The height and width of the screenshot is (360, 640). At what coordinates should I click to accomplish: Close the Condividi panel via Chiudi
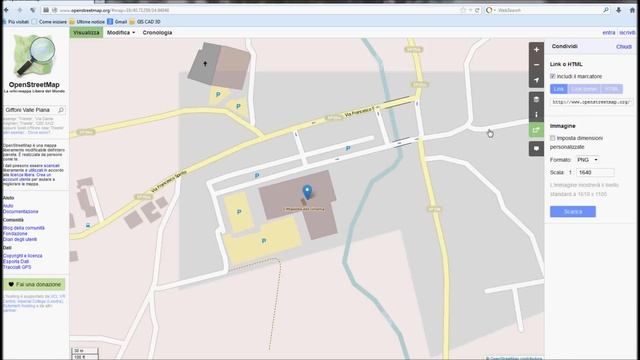(624, 47)
